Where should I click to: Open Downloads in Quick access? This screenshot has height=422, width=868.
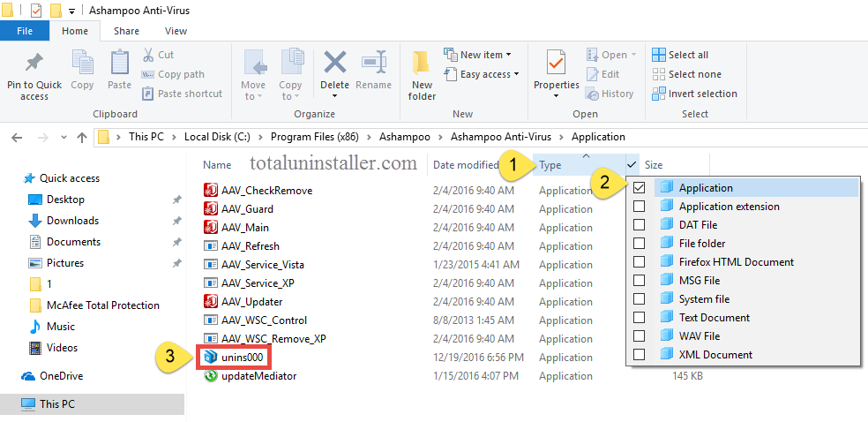[x=72, y=221]
